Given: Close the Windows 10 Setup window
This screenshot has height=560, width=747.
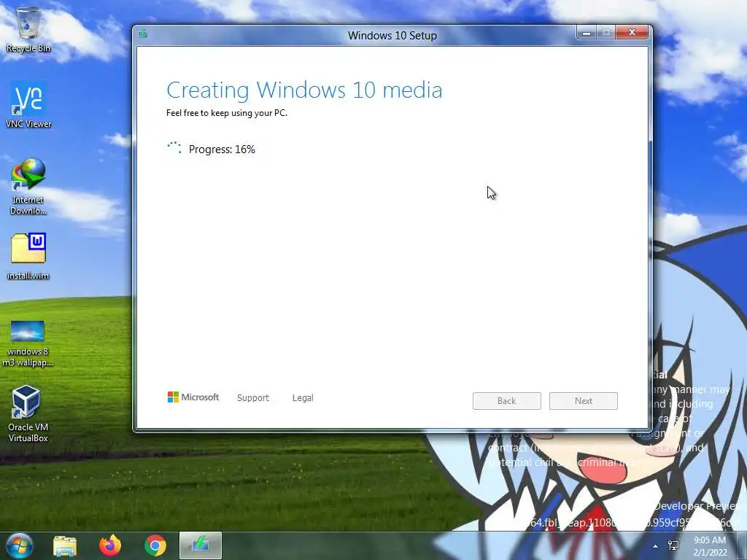Looking at the screenshot, I should pos(632,32).
